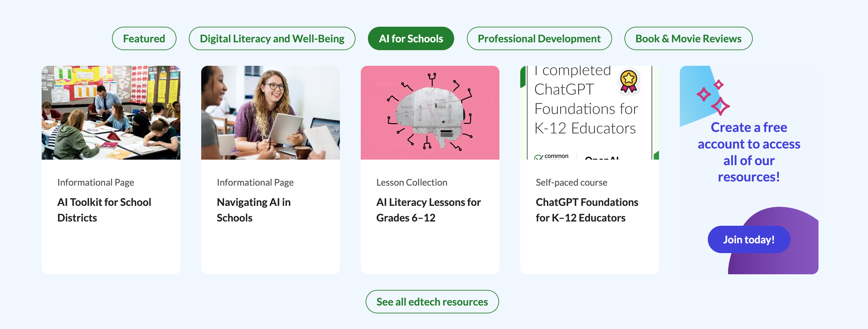Viewport: 868px width, 329px height.
Task: Open the pink brain illustration thumbnail
Action: point(430,113)
